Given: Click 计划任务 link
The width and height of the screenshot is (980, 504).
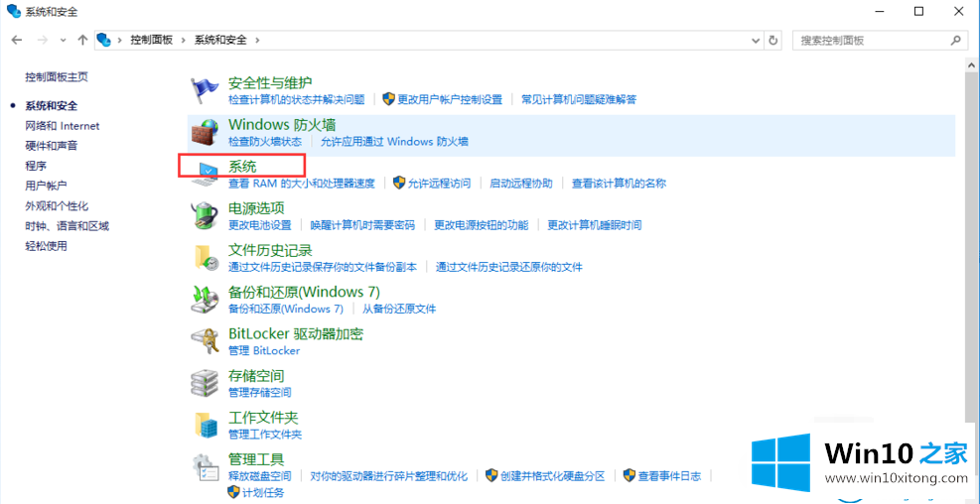Looking at the screenshot, I should point(263,491).
